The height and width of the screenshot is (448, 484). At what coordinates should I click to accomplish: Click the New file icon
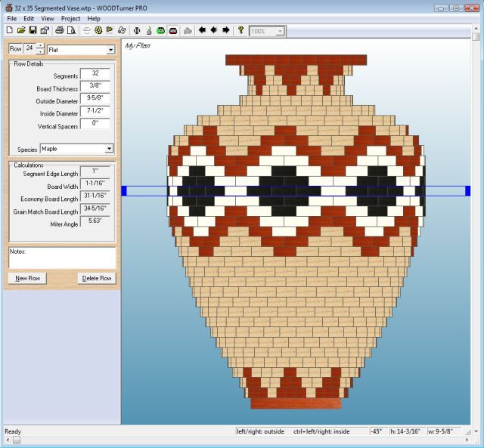pyautogui.click(x=9, y=31)
